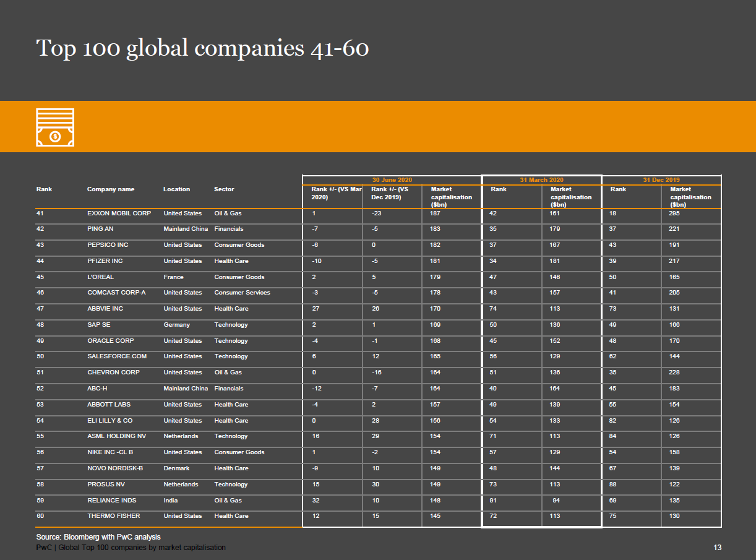Click the Company name column header
The width and height of the screenshot is (756, 560).
click(111, 189)
